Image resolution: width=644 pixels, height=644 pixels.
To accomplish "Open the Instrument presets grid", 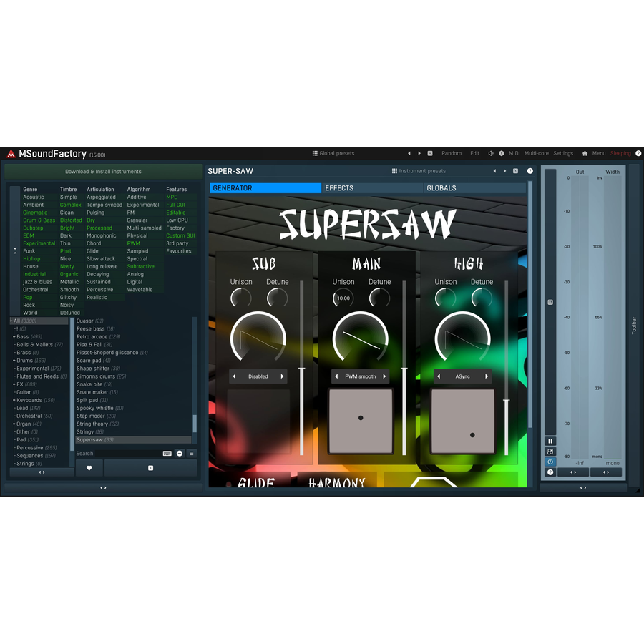I will coord(419,171).
